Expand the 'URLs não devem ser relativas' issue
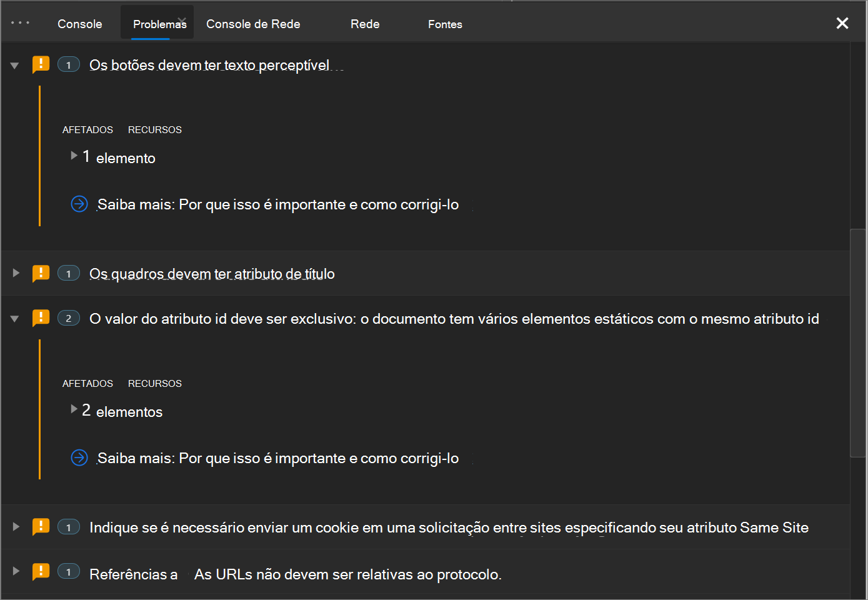Image resolution: width=868 pixels, height=600 pixels. [x=16, y=571]
